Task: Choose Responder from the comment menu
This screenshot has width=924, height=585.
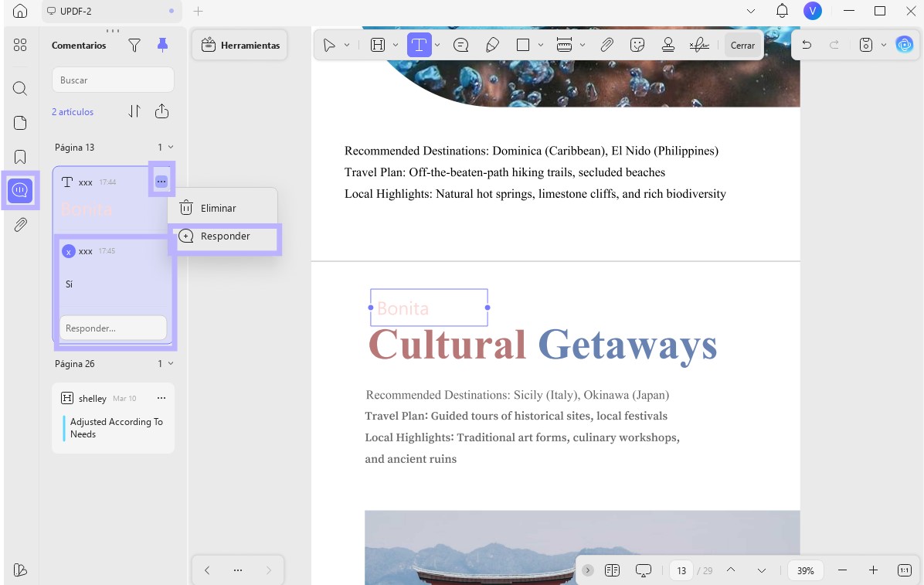Action: [x=225, y=236]
